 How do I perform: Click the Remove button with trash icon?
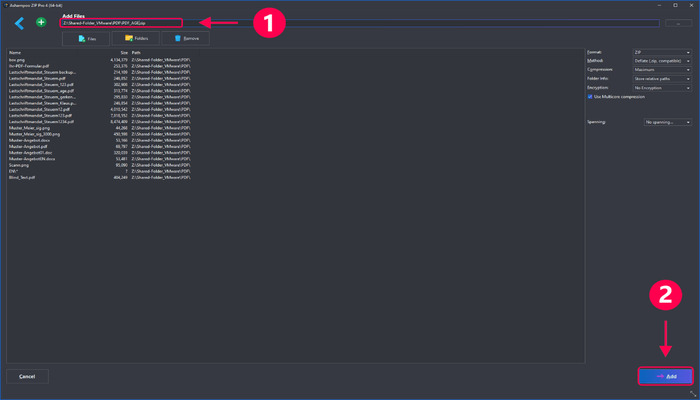pyautogui.click(x=186, y=38)
